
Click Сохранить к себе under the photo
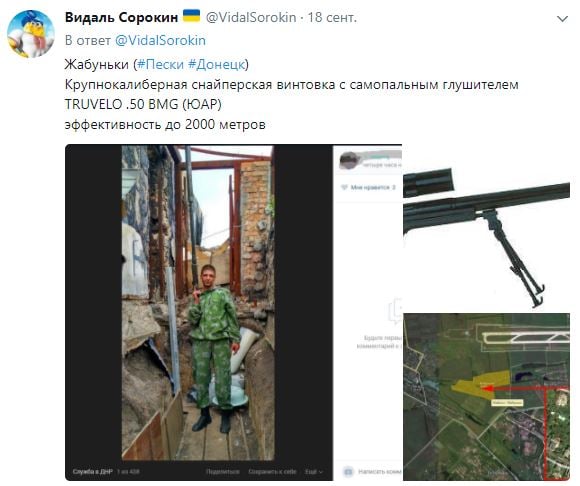(x=272, y=472)
